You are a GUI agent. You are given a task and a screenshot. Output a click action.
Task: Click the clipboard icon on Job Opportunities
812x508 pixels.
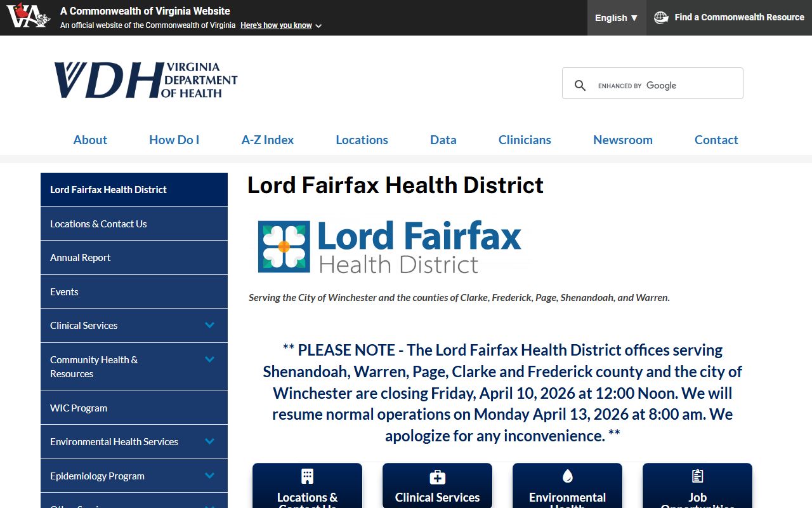click(697, 476)
